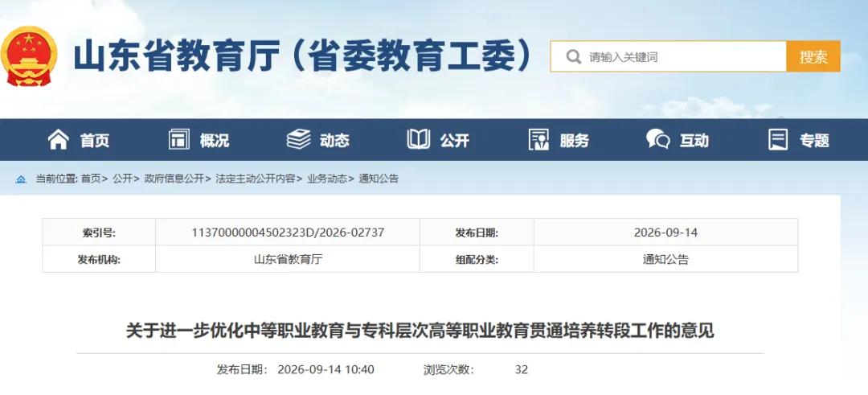Go to 业务动态 in the breadcrumb

327,179
